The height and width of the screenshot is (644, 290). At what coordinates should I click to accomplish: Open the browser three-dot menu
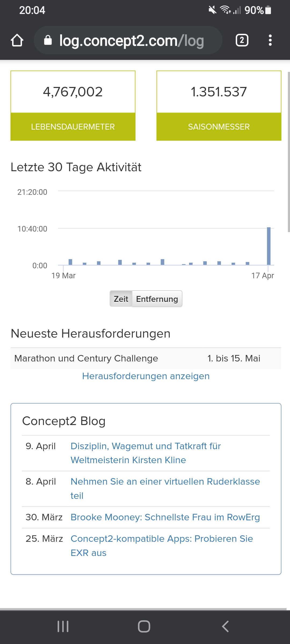point(270,40)
